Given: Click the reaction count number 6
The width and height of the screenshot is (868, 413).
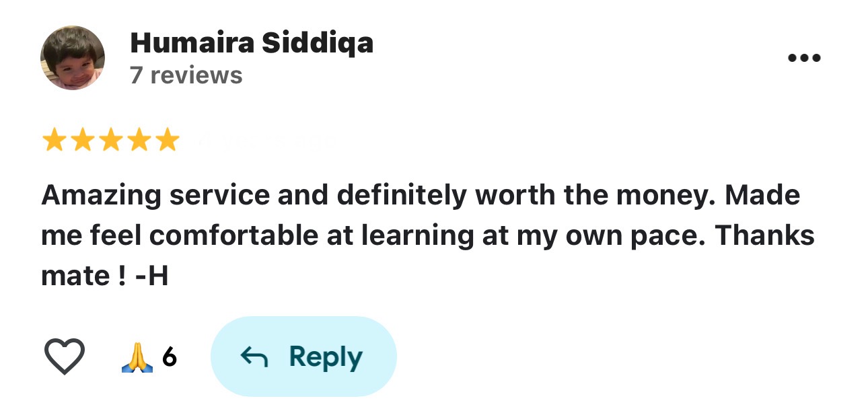Looking at the screenshot, I should 170,358.
